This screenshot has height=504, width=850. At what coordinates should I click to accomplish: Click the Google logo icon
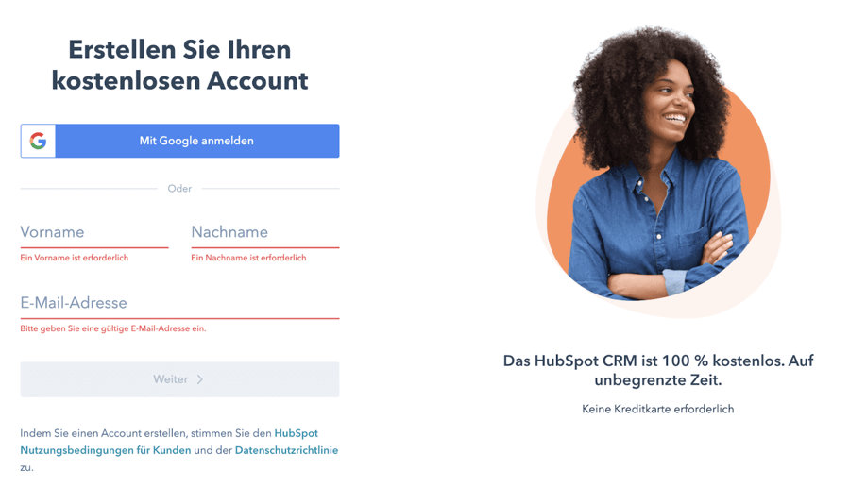point(38,141)
